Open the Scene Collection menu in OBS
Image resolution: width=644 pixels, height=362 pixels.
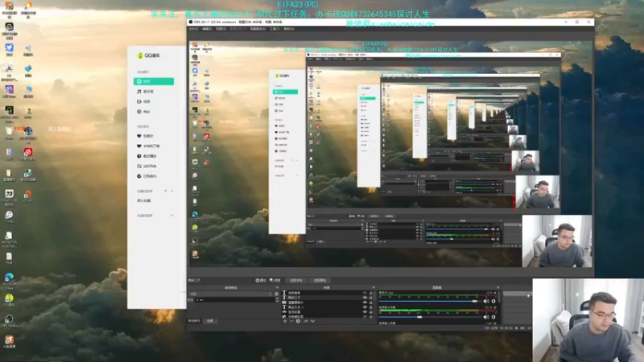click(258, 29)
